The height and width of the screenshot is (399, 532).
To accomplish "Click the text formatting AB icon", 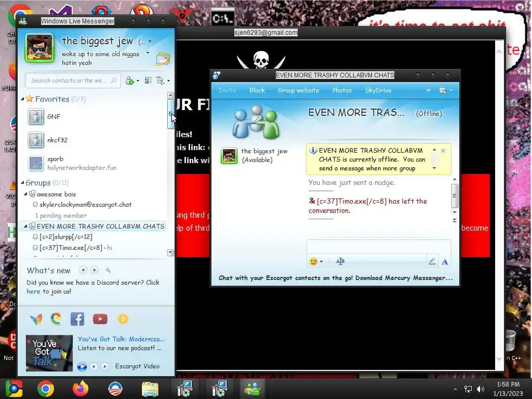I will coord(340,261).
